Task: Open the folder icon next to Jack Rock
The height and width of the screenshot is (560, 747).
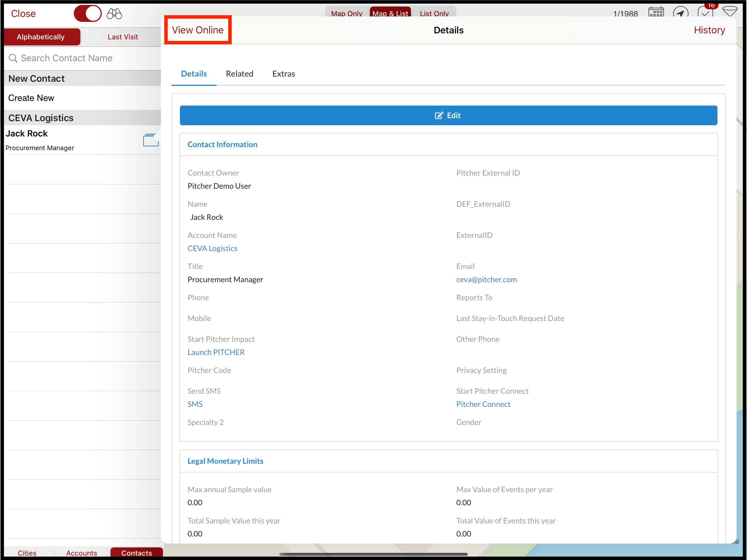Action: click(150, 140)
